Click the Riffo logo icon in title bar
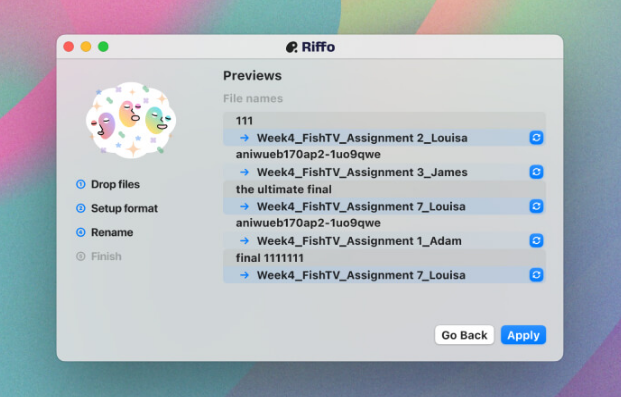Image resolution: width=621 pixels, height=397 pixels. [x=291, y=47]
